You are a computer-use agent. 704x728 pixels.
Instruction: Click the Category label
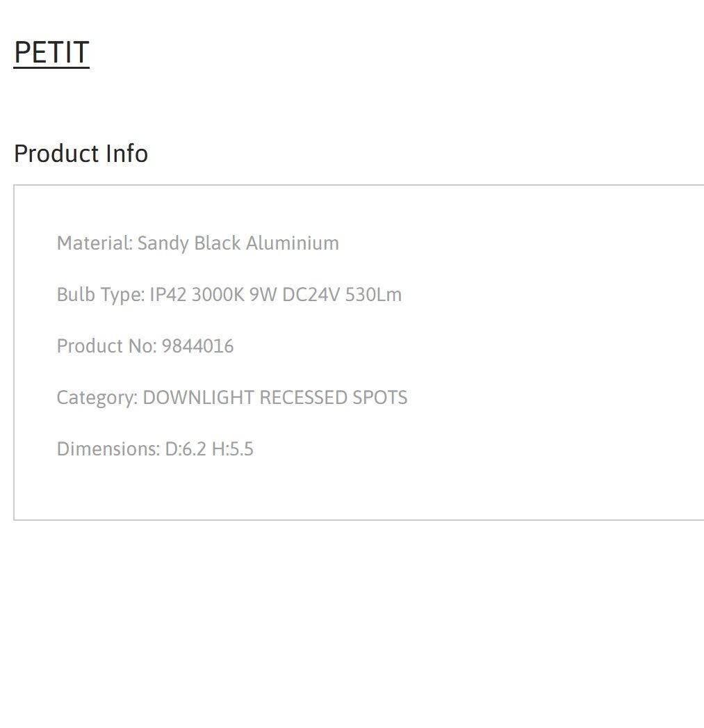tap(97, 398)
